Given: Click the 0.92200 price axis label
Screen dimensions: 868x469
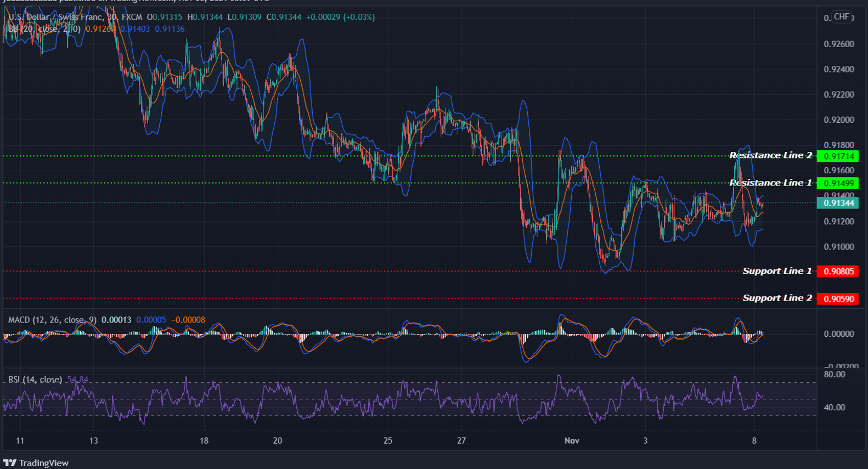Looking at the screenshot, I should [x=839, y=94].
